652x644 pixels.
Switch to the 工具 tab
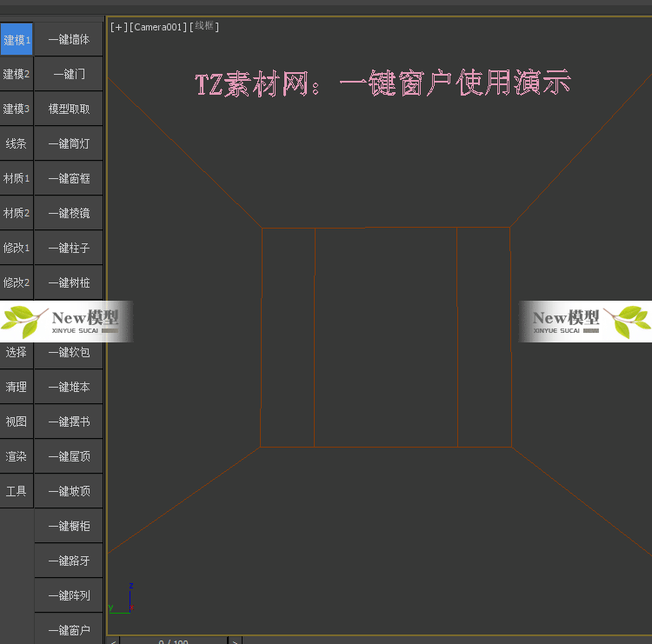[17, 491]
